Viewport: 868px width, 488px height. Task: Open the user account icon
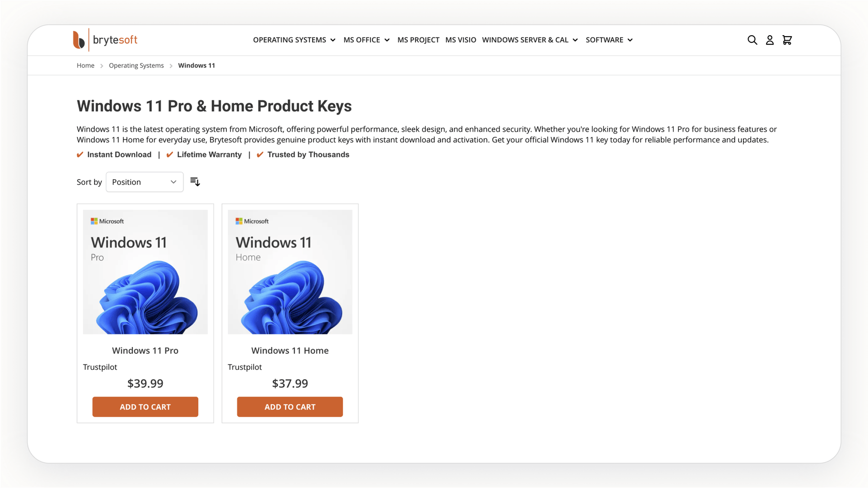[x=770, y=40]
